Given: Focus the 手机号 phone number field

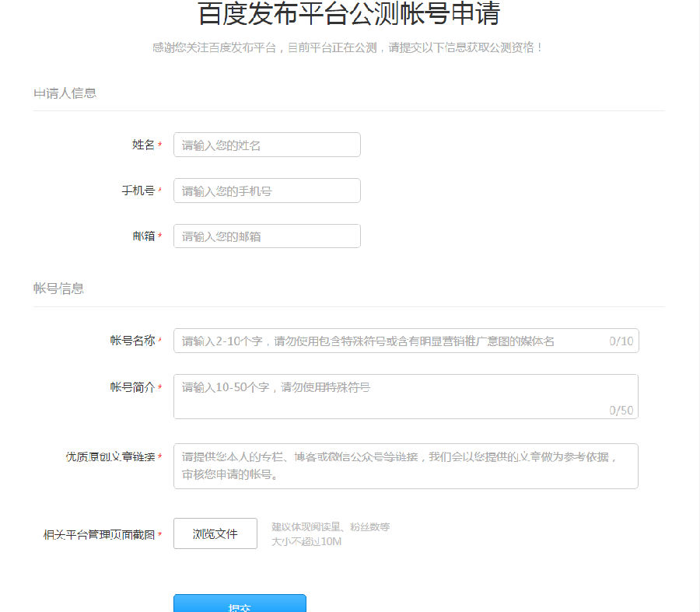Looking at the screenshot, I should coord(267,191).
